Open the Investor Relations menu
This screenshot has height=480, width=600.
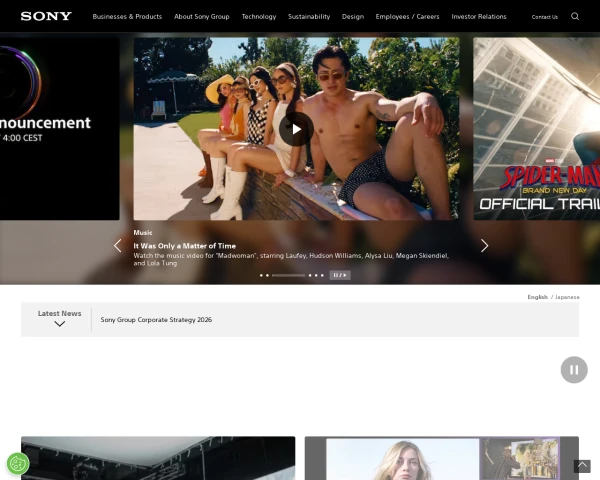(479, 16)
